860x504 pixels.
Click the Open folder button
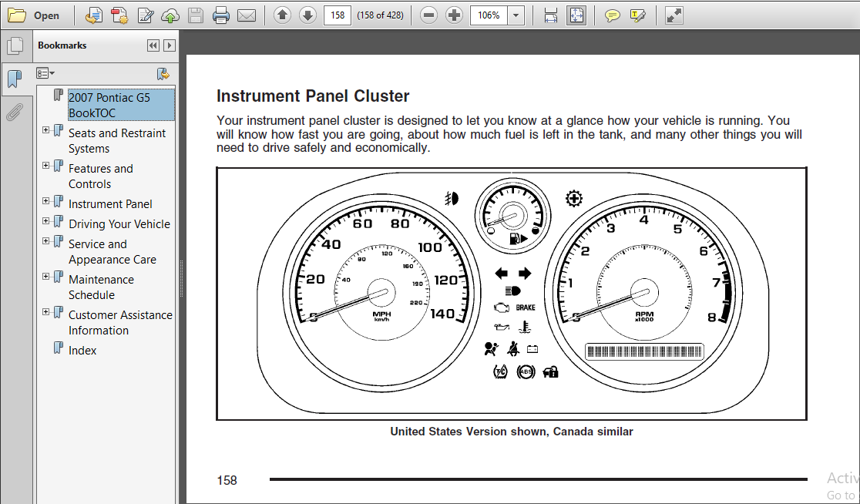coord(33,15)
